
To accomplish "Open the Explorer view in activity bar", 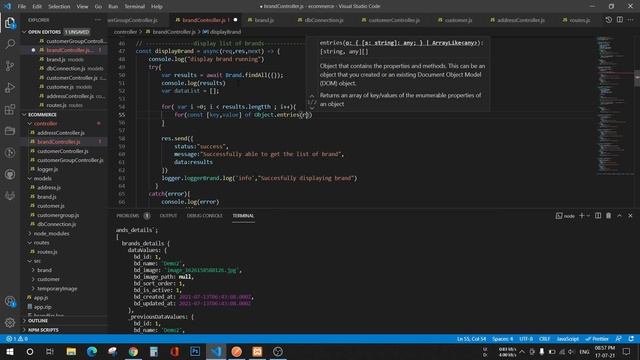I will point(10,23).
